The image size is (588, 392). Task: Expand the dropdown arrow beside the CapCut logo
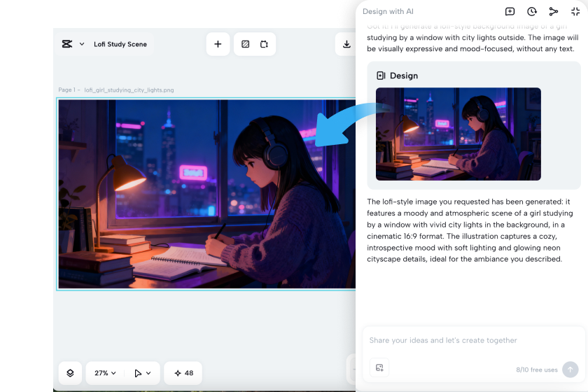pyautogui.click(x=82, y=44)
